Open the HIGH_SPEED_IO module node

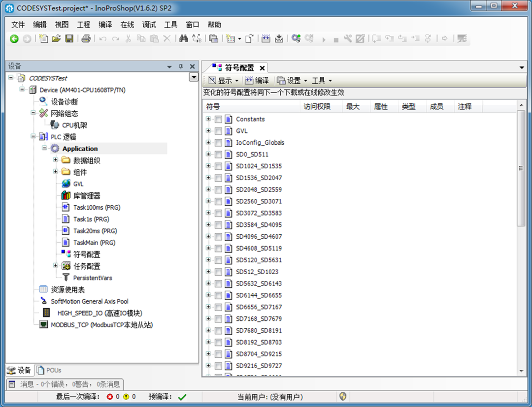pos(100,313)
